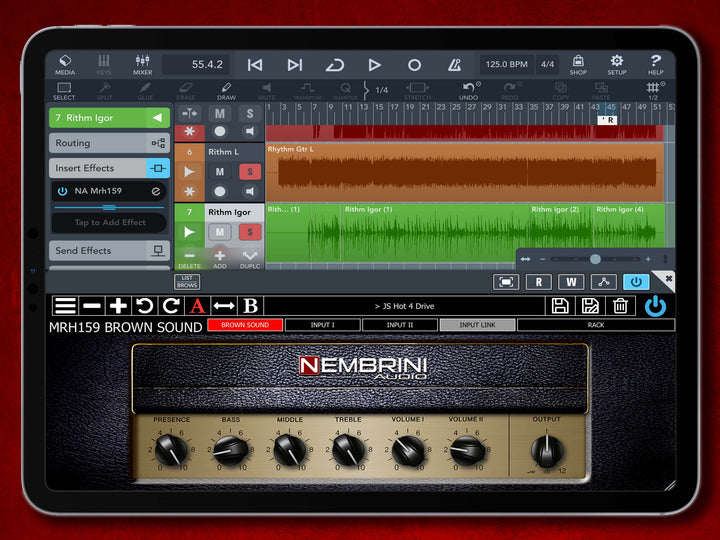This screenshot has width=720, height=540.
Task: Save preset with first floppy disk icon
Action: pos(560,306)
